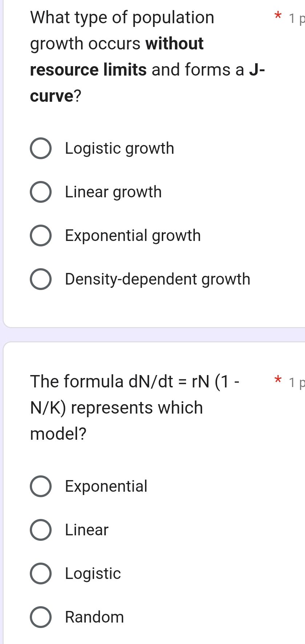
Task: Select the Exponential growth radio button
Action: 40,236
